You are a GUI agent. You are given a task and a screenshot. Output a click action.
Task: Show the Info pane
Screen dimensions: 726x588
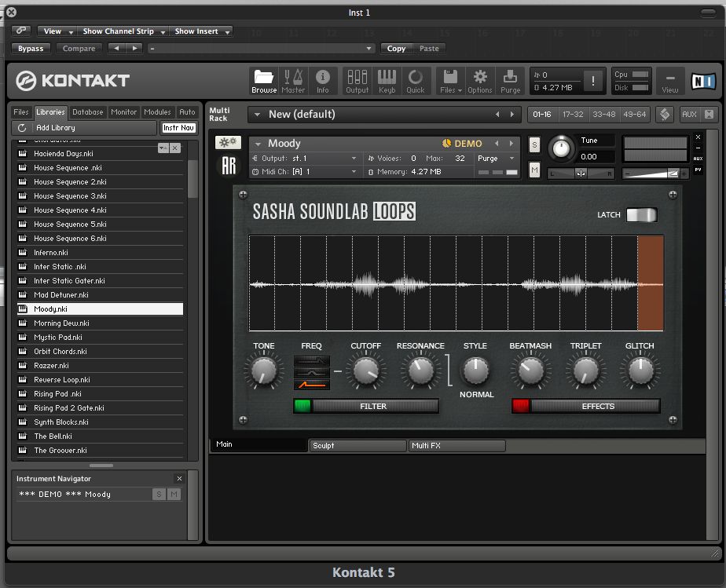click(x=323, y=81)
